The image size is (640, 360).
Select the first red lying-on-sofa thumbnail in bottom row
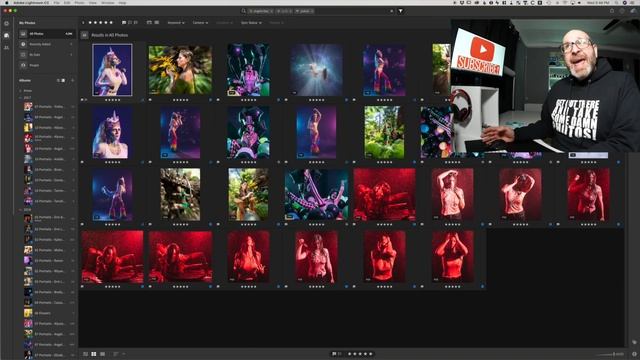tap(112, 257)
